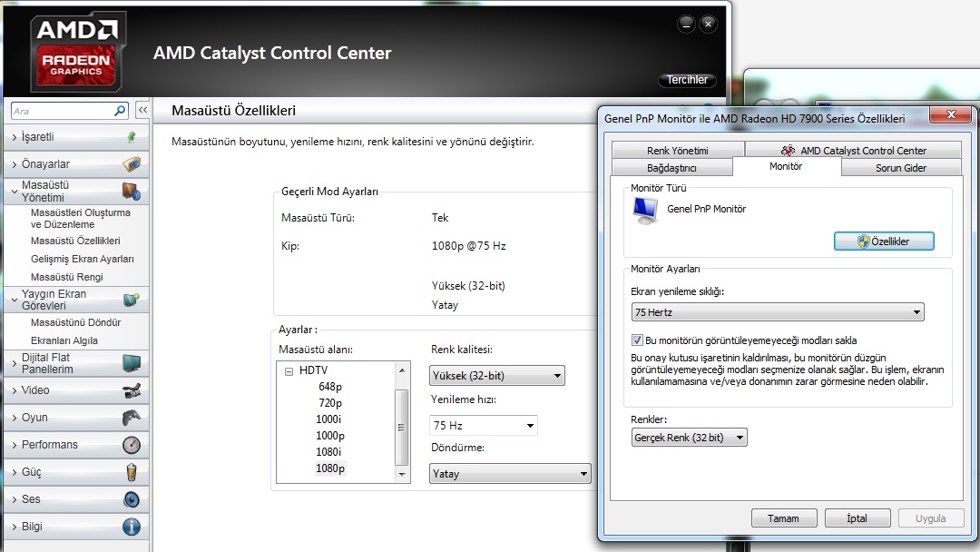The image size is (980, 552).
Task: Switch to the Bağdaştırıcı tab
Action: 671,168
